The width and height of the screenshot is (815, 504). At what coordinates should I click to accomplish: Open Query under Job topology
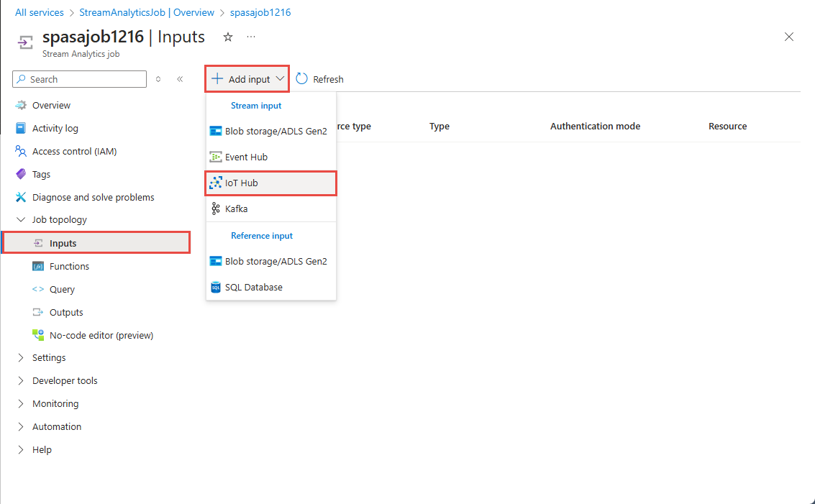pos(62,290)
